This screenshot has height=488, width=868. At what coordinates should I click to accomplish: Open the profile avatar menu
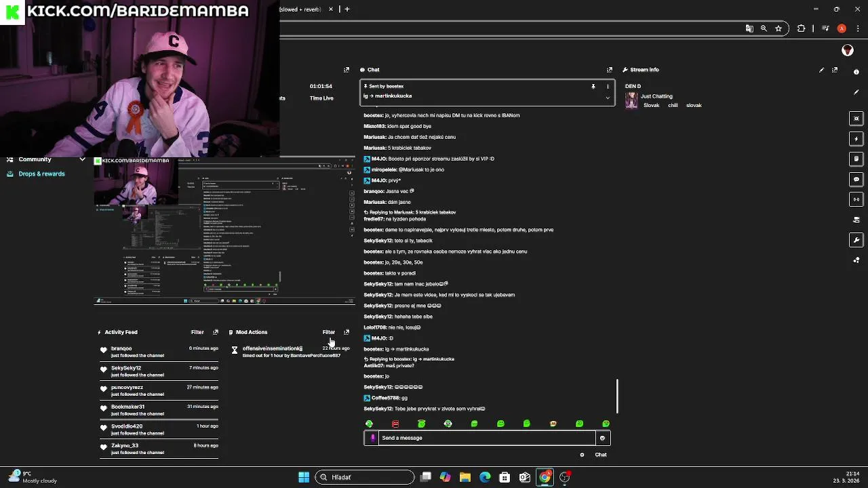pos(847,50)
